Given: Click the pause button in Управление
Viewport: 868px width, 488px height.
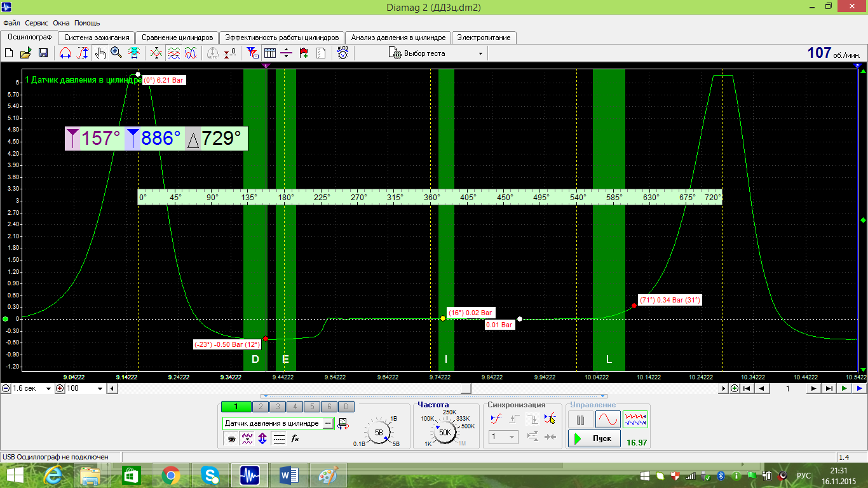Looking at the screenshot, I should tap(580, 419).
